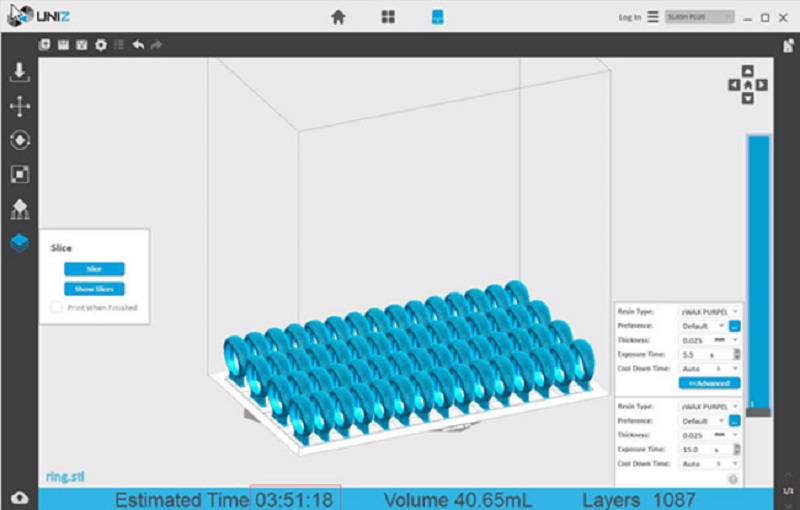Click the blue Slice layers icon
Image resolution: width=800 pixels, height=510 pixels.
pos(19,243)
